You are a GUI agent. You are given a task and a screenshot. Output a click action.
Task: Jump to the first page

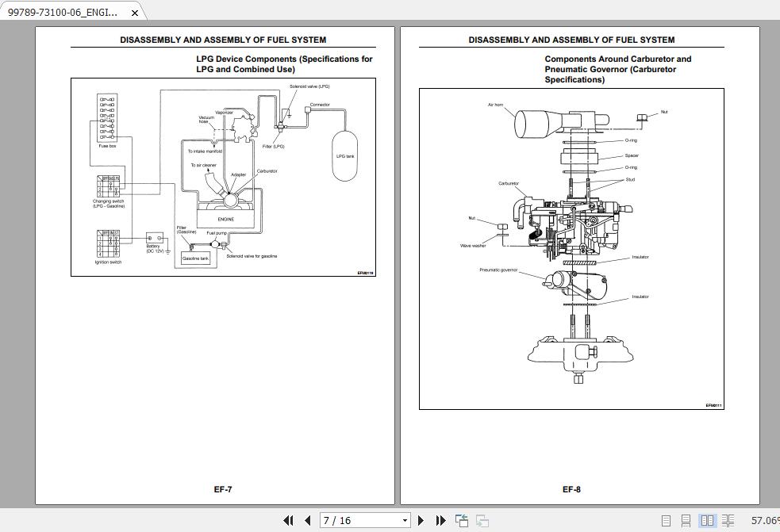pos(290,520)
